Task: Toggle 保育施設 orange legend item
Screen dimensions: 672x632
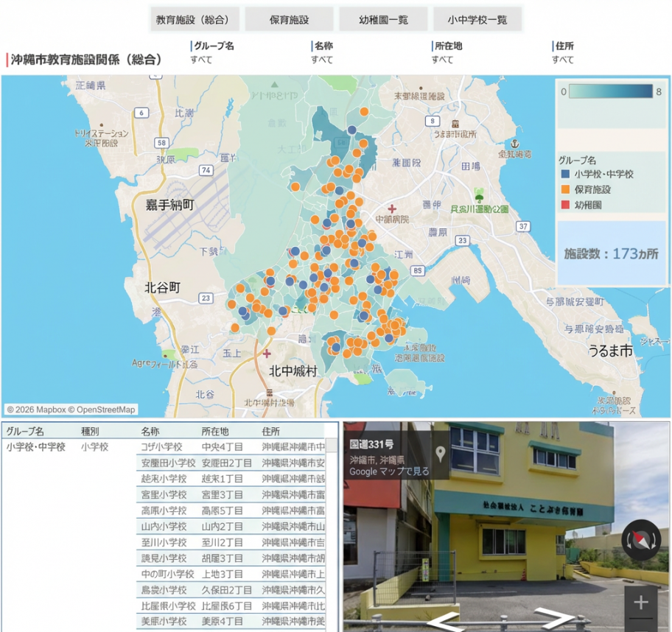Action: pos(564,190)
